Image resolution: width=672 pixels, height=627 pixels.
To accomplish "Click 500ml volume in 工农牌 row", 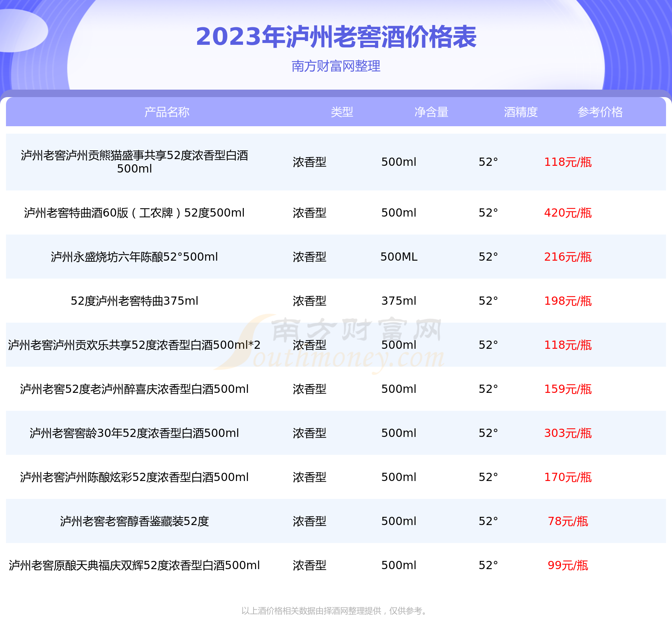I will (399, 213).
